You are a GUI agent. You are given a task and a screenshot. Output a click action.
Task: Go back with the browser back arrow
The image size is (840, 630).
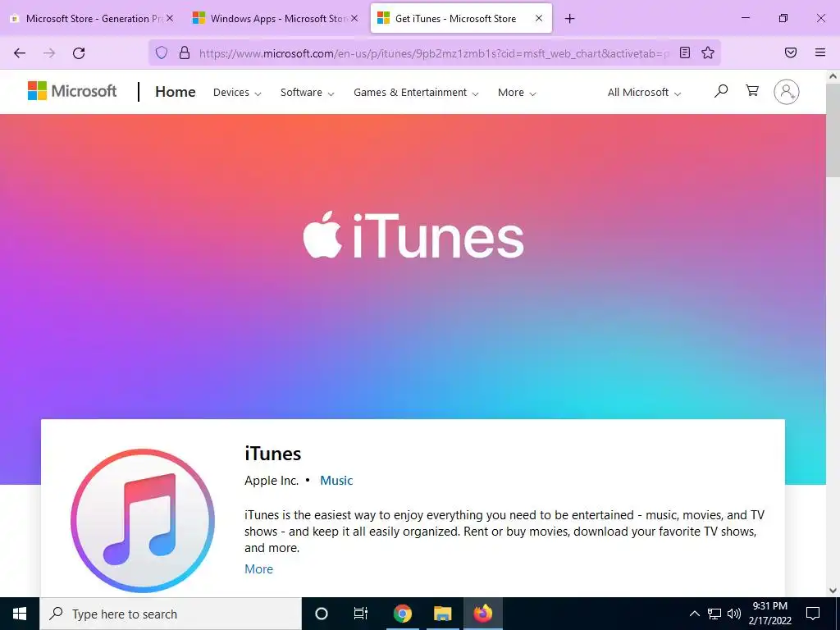[20, 53]
